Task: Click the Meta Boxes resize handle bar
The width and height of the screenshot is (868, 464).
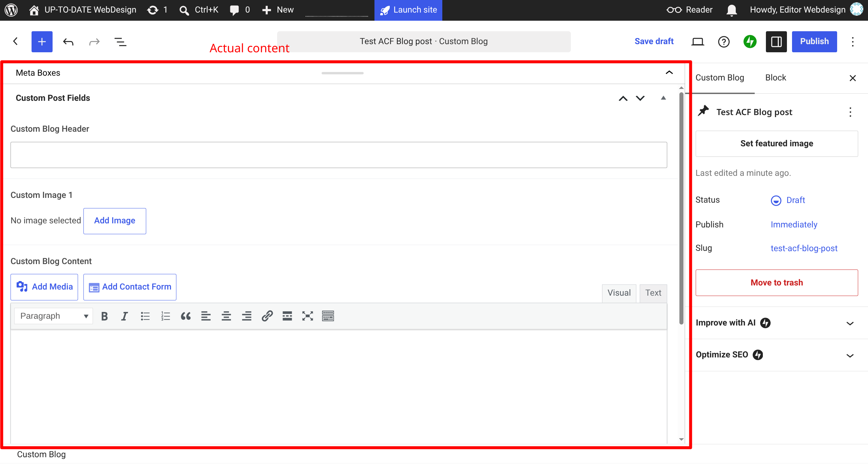Action: 343,73
